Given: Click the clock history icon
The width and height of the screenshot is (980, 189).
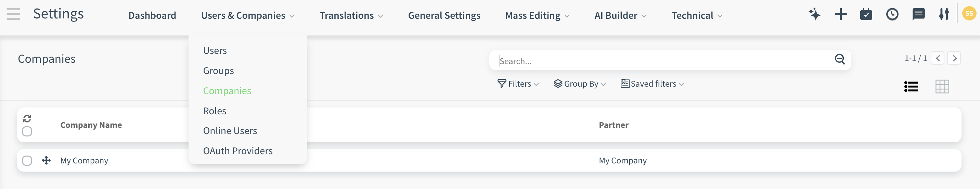Looking at the screenshot, I should click(892, 14).
